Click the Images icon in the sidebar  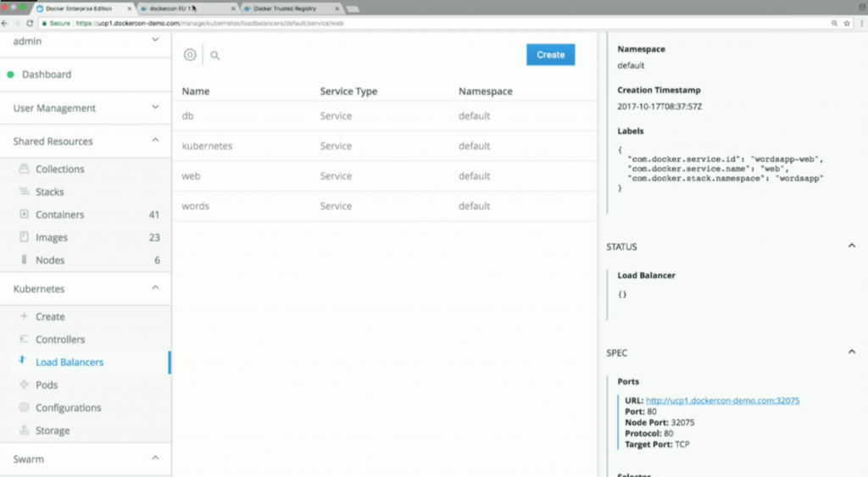(24, 237)
